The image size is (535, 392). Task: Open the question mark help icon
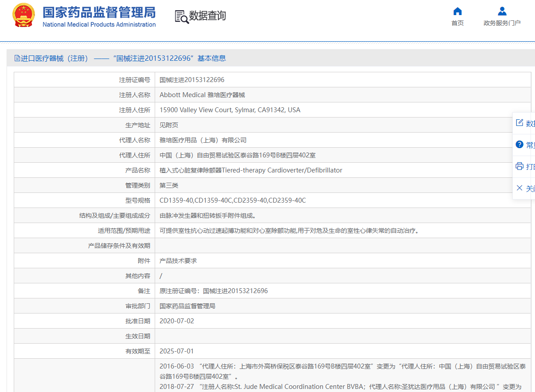(519, 145)
